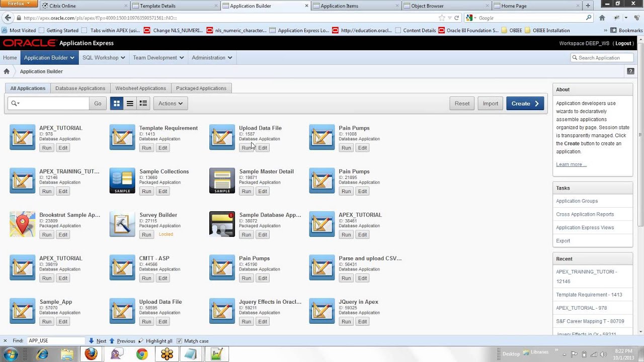The height and width of the screenshot is (362, 644).
Task: Open the Survey Builder application icon
Action: (122, 224)
